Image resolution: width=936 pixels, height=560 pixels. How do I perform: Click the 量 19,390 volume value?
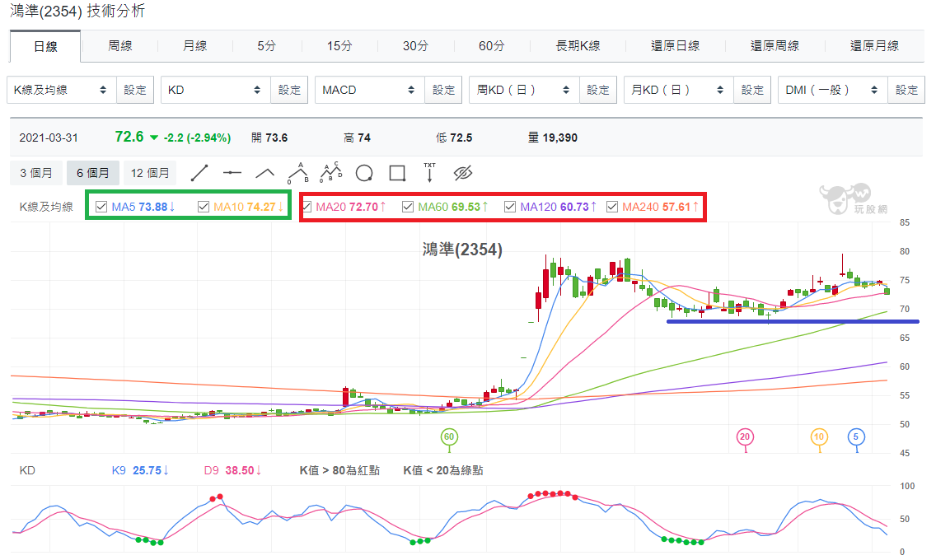click(x=553, y=138)
